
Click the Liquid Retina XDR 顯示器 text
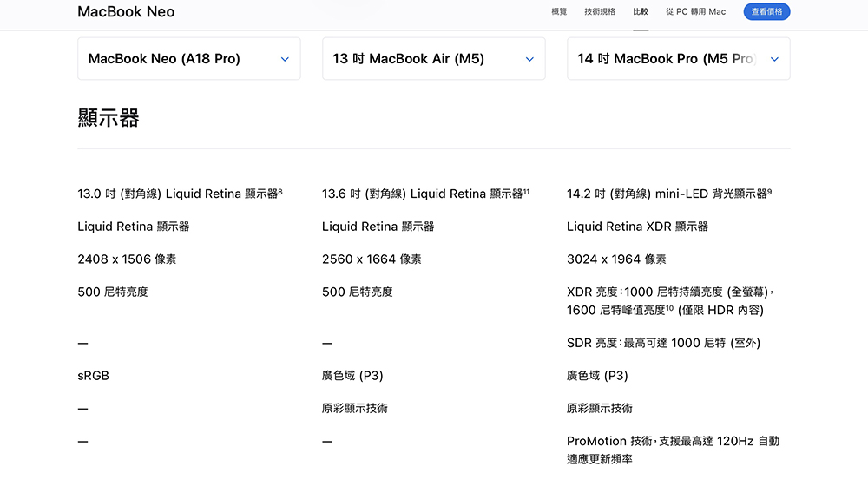(x=637, y=227)
